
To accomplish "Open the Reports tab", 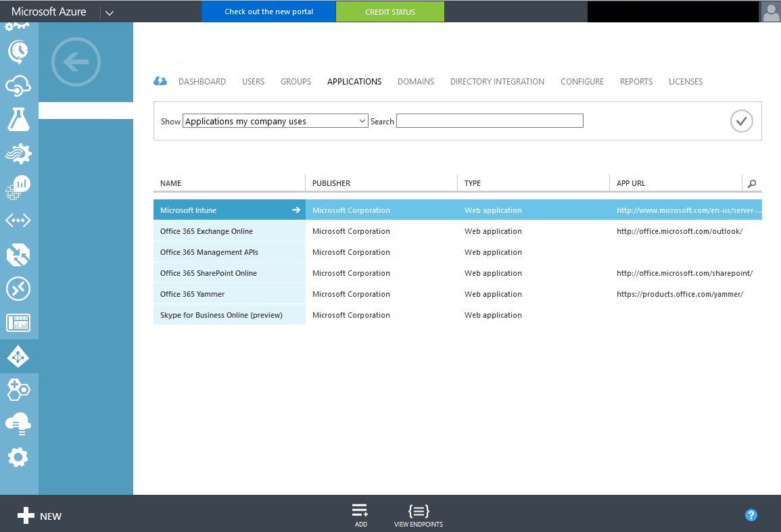I will (x=636, y=81).
